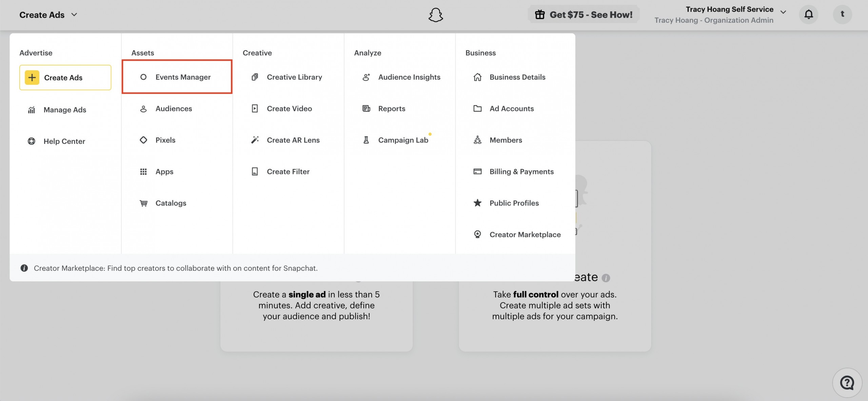The image size is (868, 401).
Task: Open Events Manager from Assets menu
Action: pyautogui.click(x=183, y=77)
